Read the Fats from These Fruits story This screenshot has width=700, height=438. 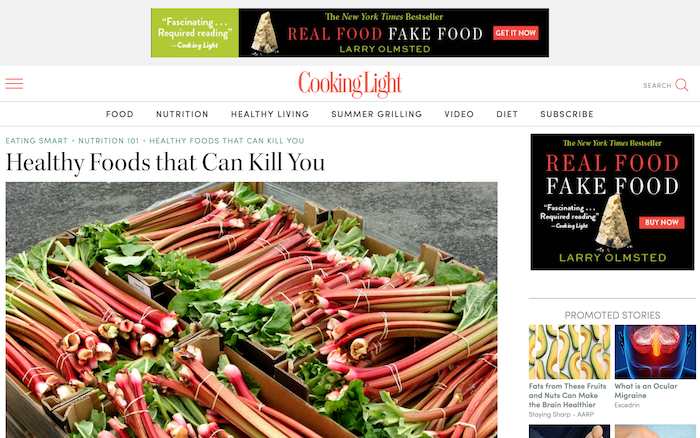(x=567, y=395)
